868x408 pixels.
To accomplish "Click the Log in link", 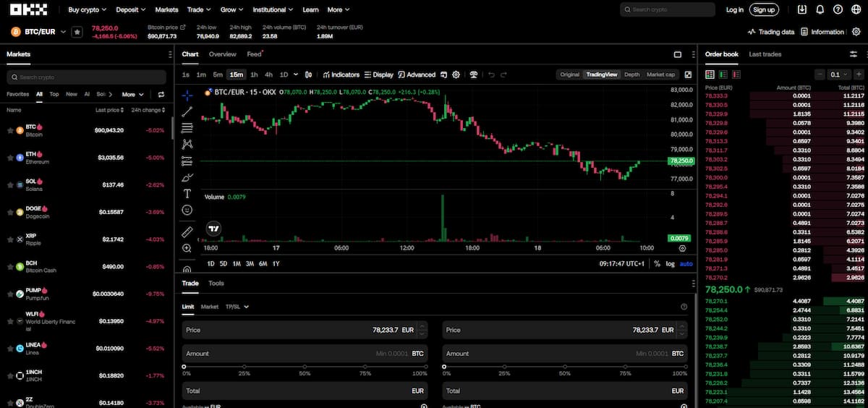I will [734, 9].
